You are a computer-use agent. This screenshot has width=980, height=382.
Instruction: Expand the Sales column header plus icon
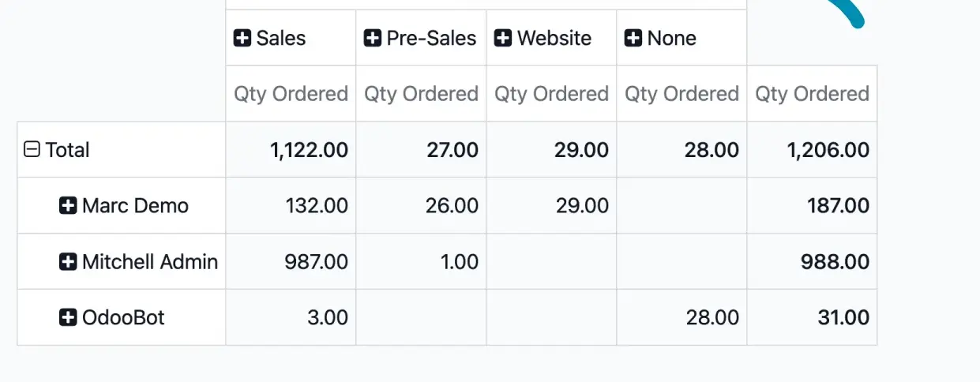coord(242,38)
